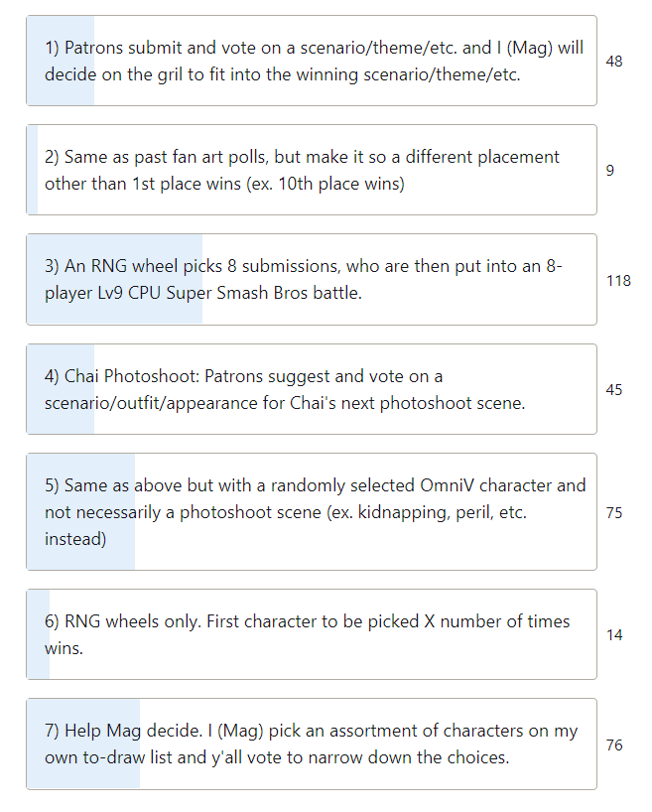Choose option 2 different placement wins
The image size is (652, 812).
tap(312, 170)
